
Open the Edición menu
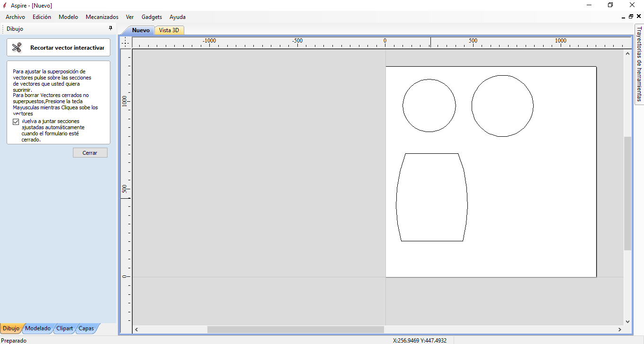42,17
